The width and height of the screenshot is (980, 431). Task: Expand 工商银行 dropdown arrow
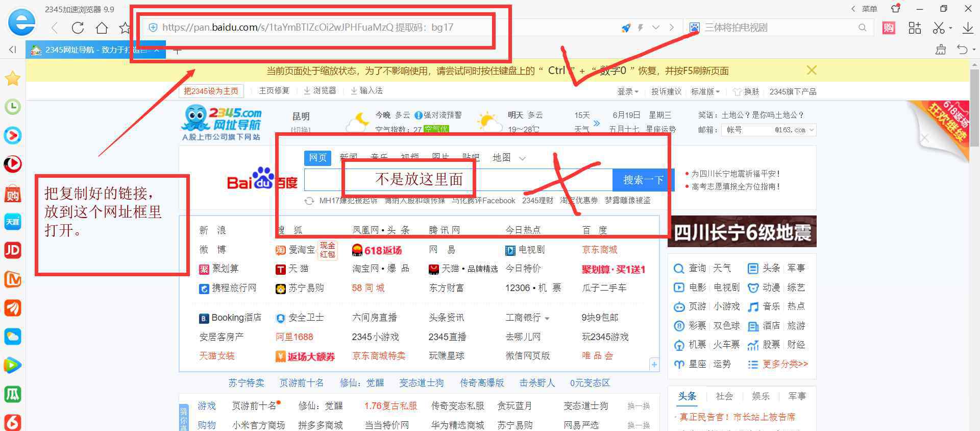tap(547, 318)
